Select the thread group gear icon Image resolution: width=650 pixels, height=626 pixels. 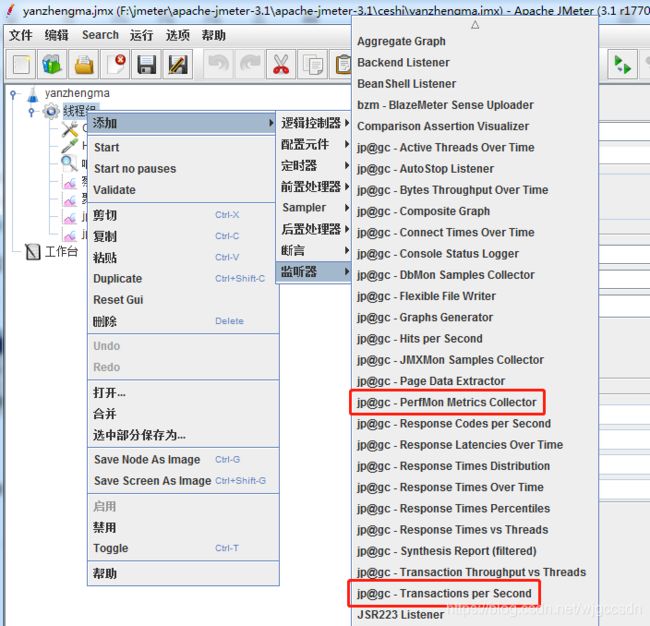[51, 112]
